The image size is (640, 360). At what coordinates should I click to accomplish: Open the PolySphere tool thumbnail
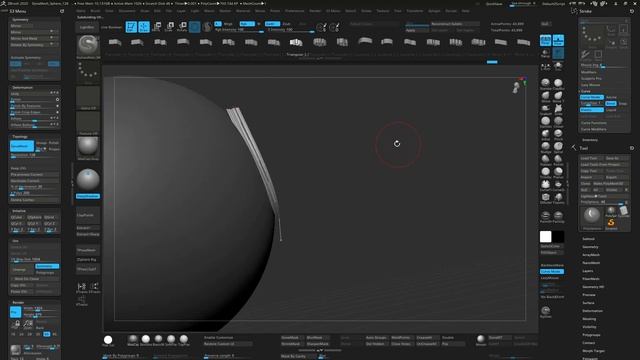pos(592,216)
